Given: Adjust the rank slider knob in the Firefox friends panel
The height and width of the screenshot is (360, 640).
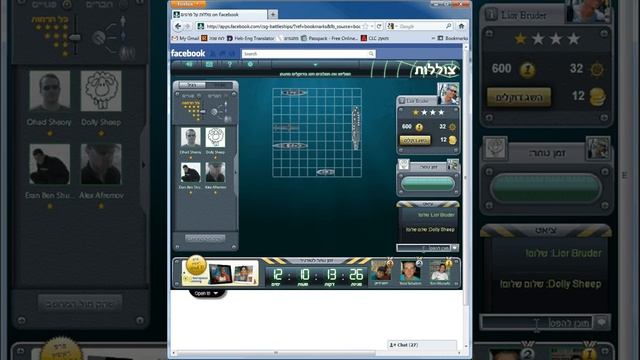Looking at the screenshot, I should point(203,111).
